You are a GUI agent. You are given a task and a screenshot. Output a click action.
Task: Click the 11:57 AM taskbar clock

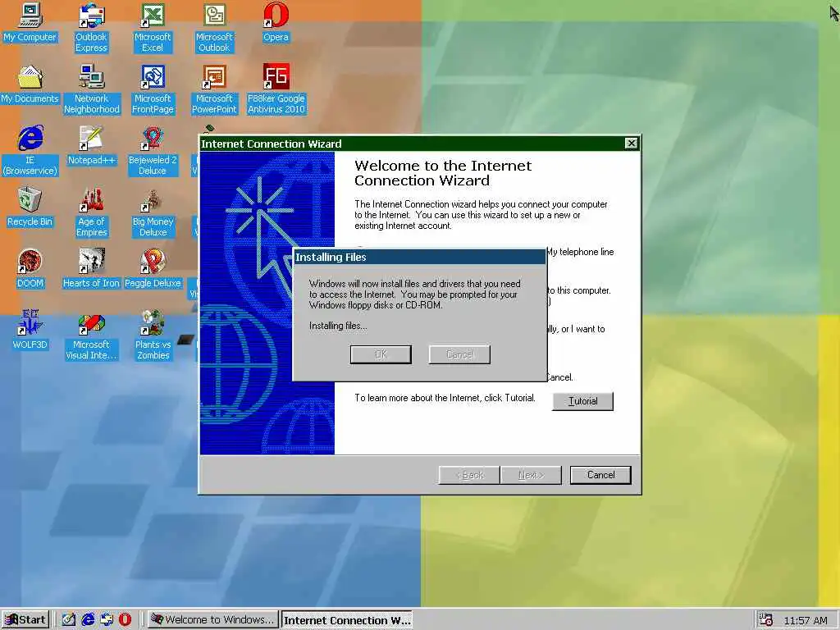(x=806, y=620)
